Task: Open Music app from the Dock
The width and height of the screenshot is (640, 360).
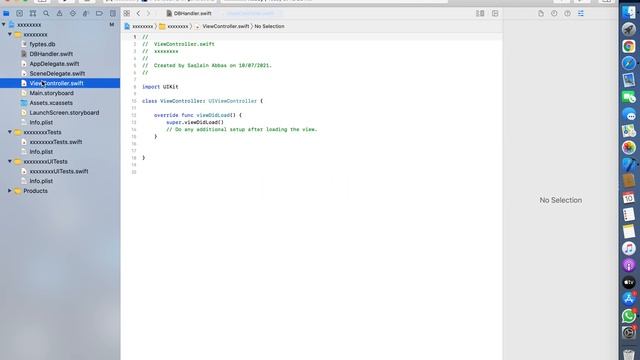Action: click(629, 248)
